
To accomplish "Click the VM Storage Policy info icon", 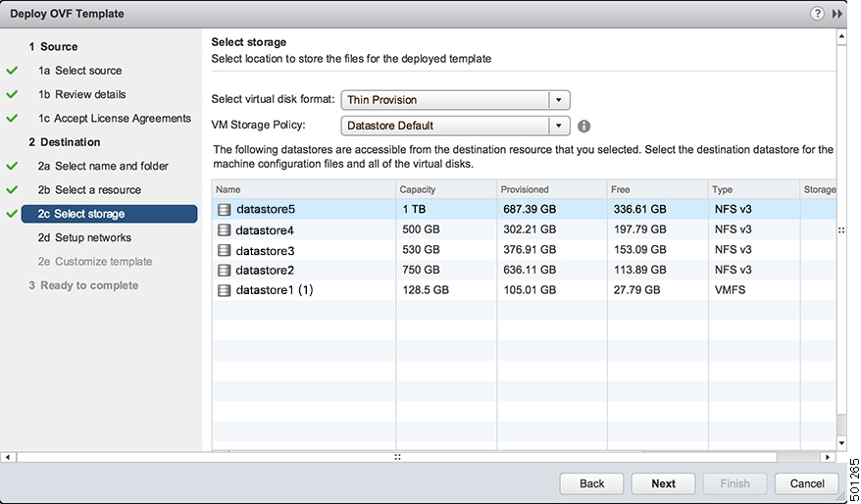I will click(583, 126).
